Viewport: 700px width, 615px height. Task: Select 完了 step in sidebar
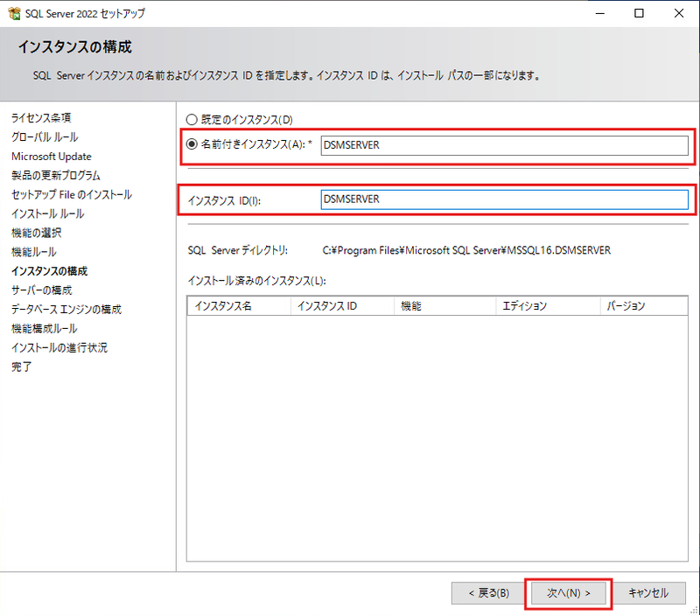pos(21,367)
